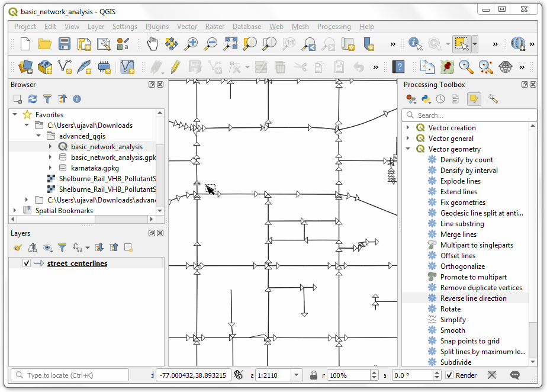Viewport: 547px width, 392px height.
Task: Expand the Vector general group
Action: point(408,138)
